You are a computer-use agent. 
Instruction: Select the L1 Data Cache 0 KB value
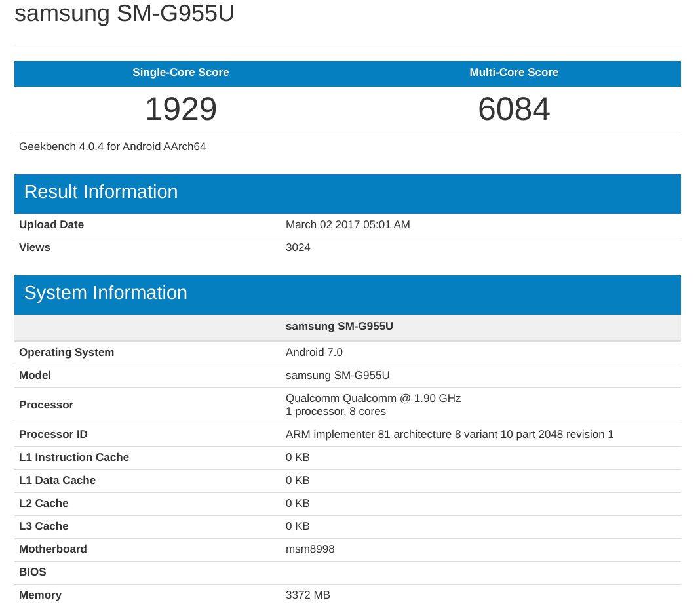[x=298, y=480]
